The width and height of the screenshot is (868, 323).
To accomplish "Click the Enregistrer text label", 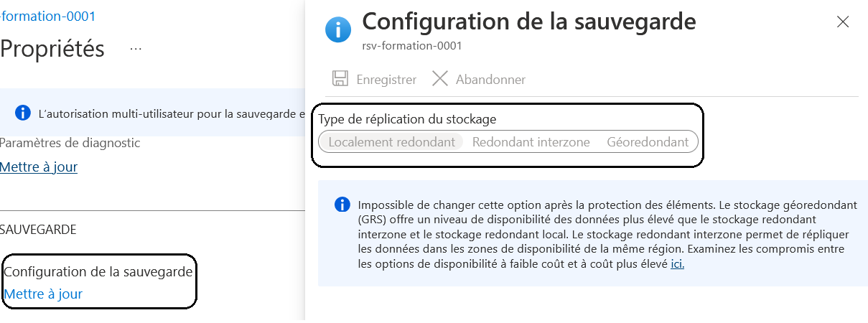I will tap(386, 80).
